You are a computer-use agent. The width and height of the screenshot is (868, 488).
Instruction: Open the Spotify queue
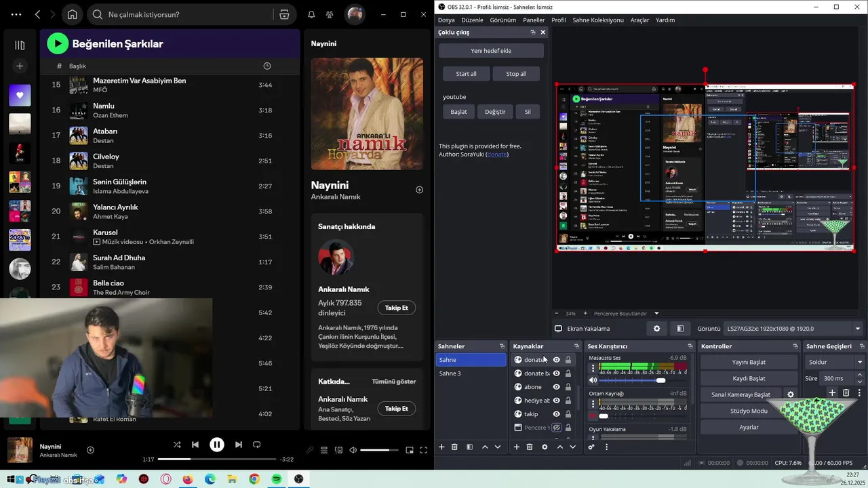(x=324, y=450)
